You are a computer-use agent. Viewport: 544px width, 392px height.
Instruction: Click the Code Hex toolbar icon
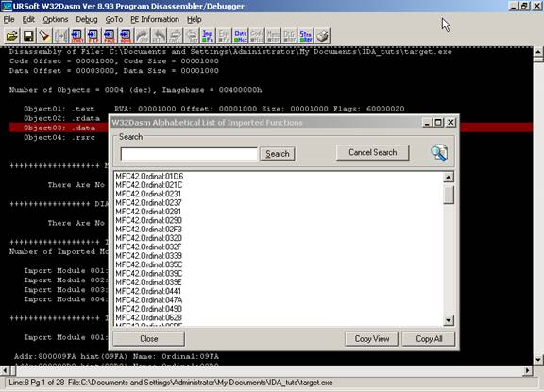(257, 36)
